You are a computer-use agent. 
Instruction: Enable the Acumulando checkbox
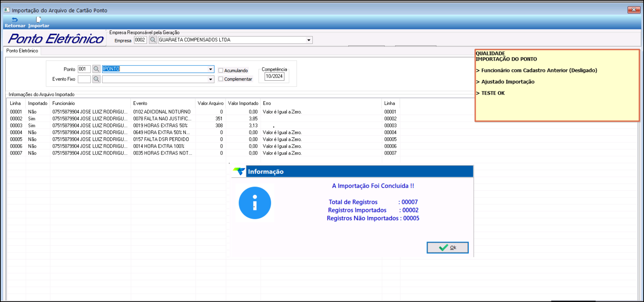[221, 70]
